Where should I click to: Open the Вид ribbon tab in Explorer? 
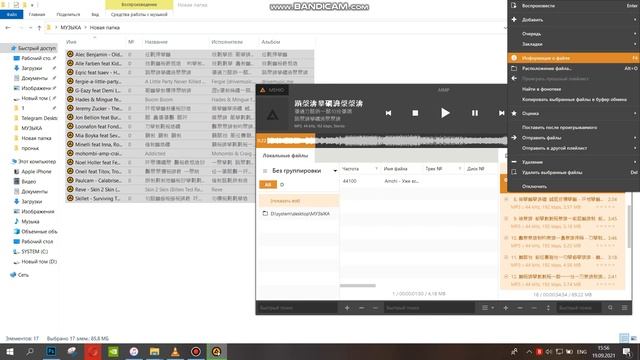(x=95, y=14)
